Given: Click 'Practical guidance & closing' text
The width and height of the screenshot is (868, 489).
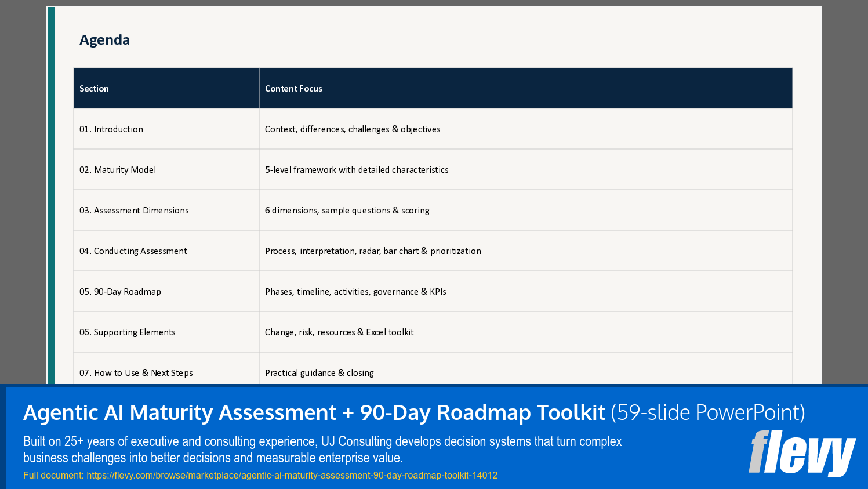Looking at the screenshot, I should (x=319, y=373).
